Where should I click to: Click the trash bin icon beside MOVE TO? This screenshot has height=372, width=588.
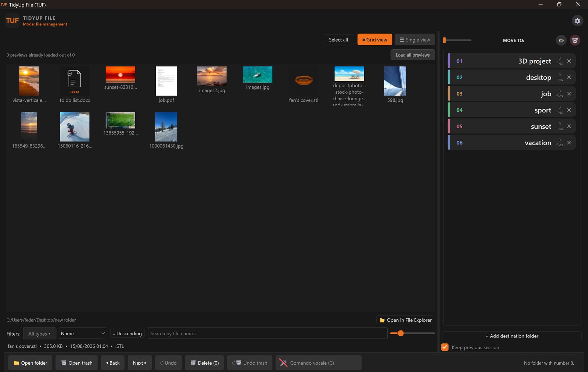pos(575,40)
